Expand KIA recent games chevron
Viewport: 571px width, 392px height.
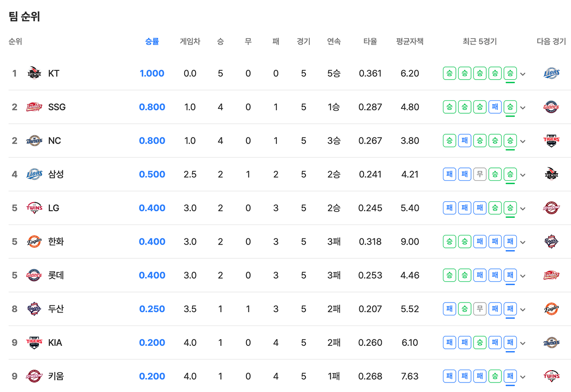pos(523,343)
